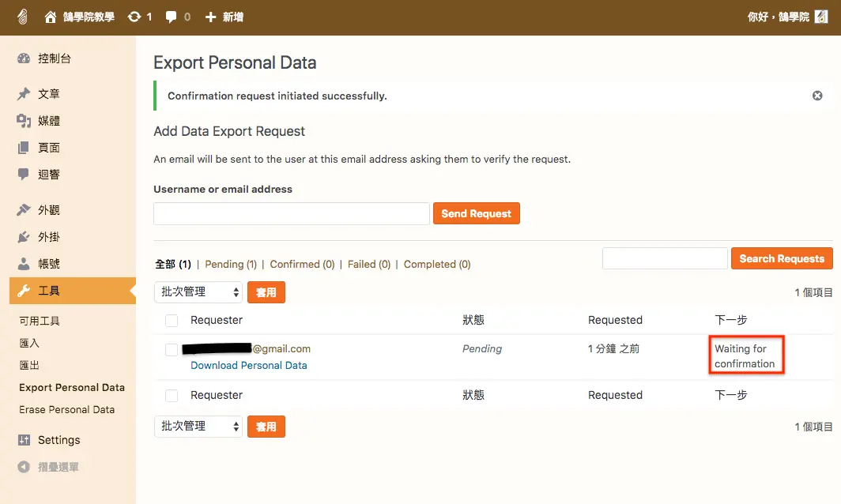The width and height of the screenshot is (841, 504).
Task: Click the site logo icon in admin bar
Action: (x=22, y=17)
